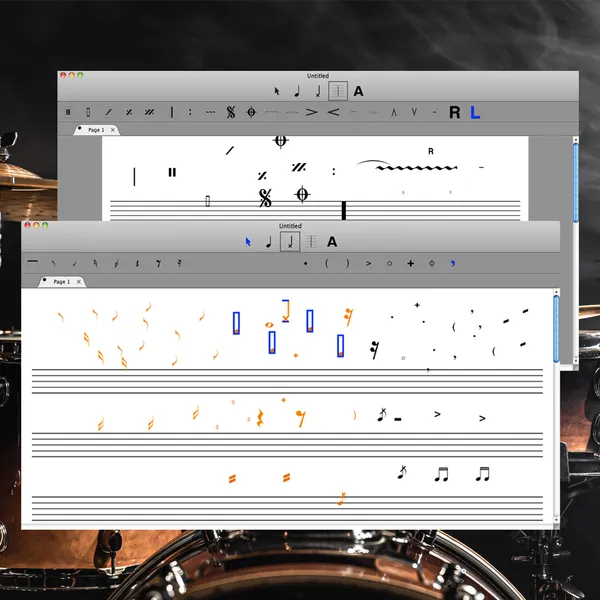Choose the one-bar repeat symbol in back window

click(129, 112)
